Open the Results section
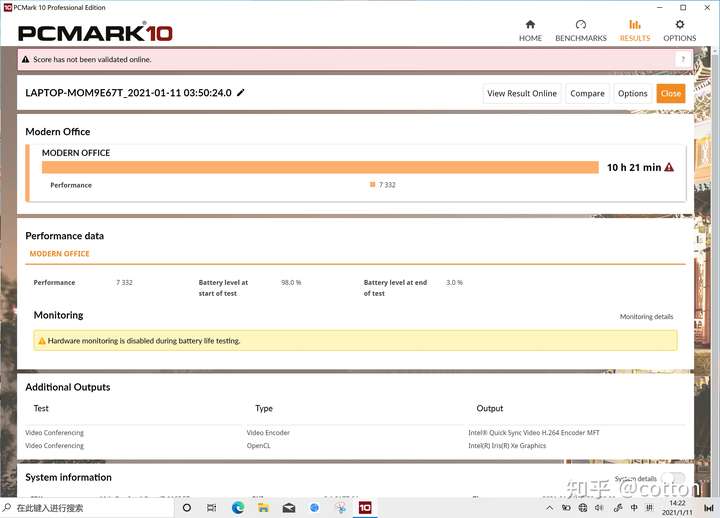The height and width of the screenshot is (518, 720). (635, 31)
